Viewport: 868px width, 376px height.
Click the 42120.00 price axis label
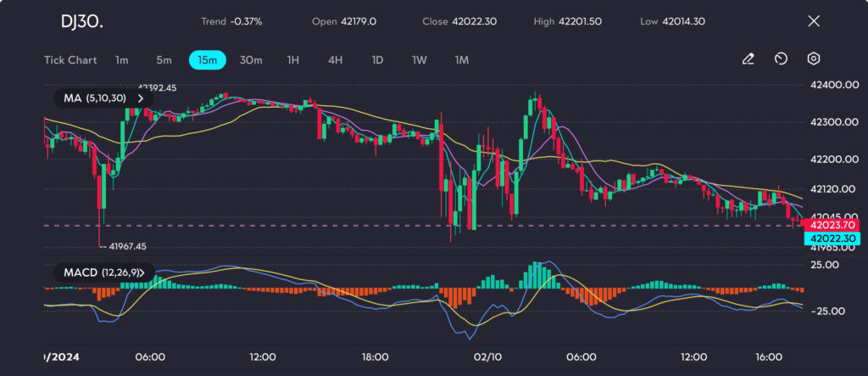(x=833, y=189)
